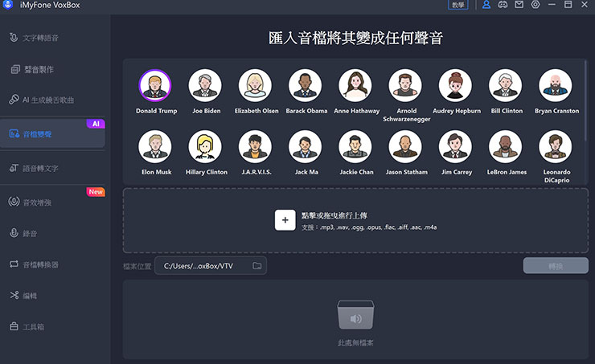Click the voice list scrollbar
Viewport: 595px width, 364px height.
tap(585, 100)
